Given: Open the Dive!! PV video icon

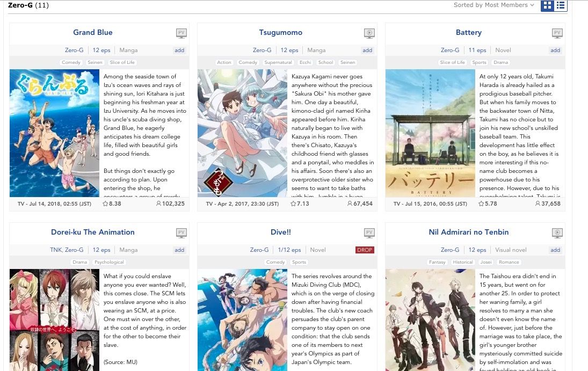Looking at the screenshot, I should (x=369, y=233).
